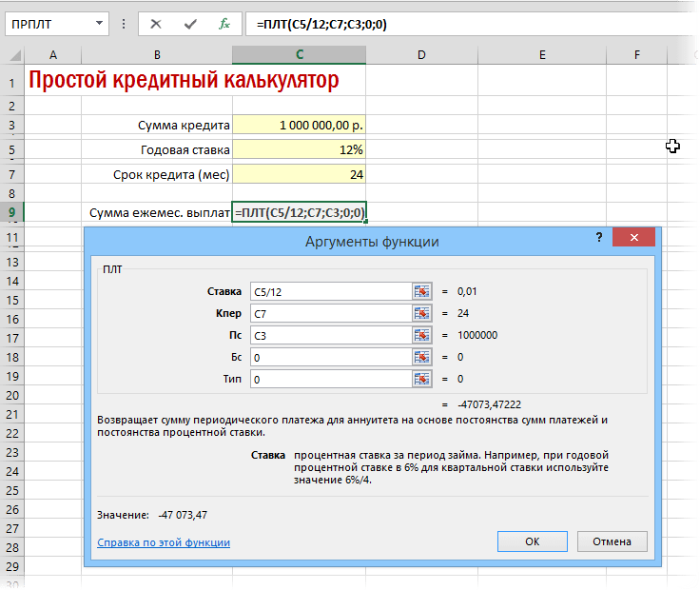This screenshot has width=700, height=590.
Task: Click the Сумма кредита label cell
Action: pyautogui.click(x=184, y=126)
